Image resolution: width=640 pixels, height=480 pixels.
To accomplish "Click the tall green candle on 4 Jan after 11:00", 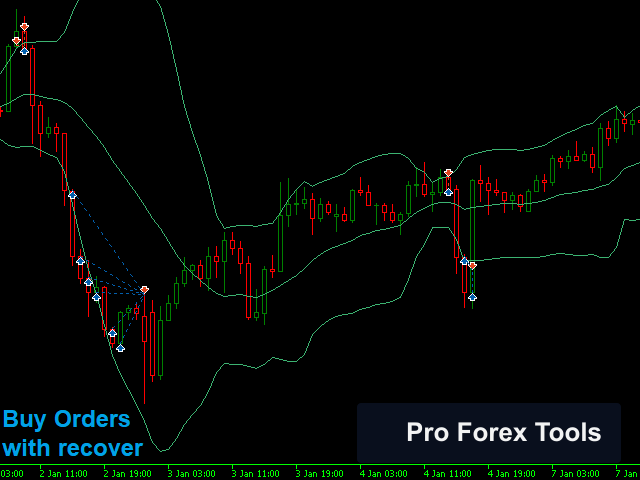I will coord(473,239).
